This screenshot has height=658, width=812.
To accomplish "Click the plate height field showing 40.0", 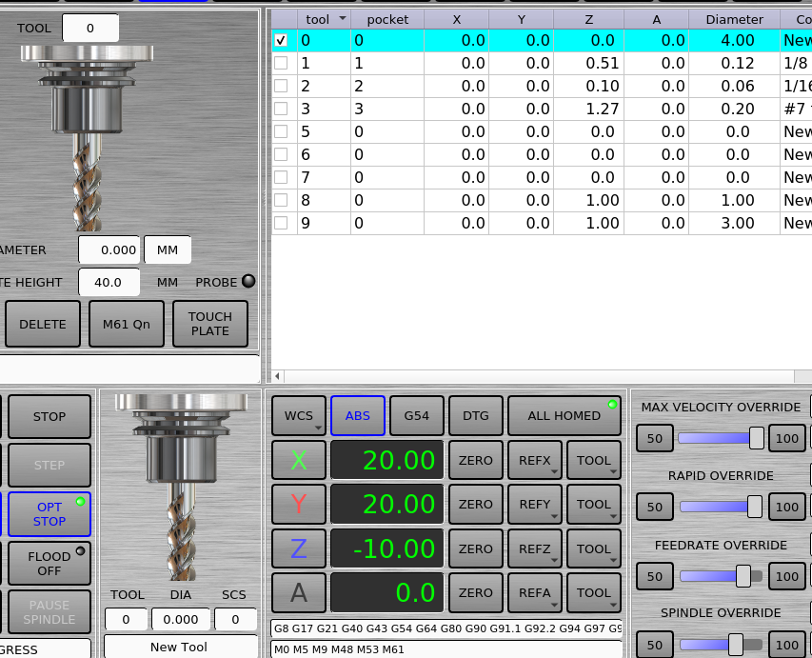I will click(x=109, y=283).
